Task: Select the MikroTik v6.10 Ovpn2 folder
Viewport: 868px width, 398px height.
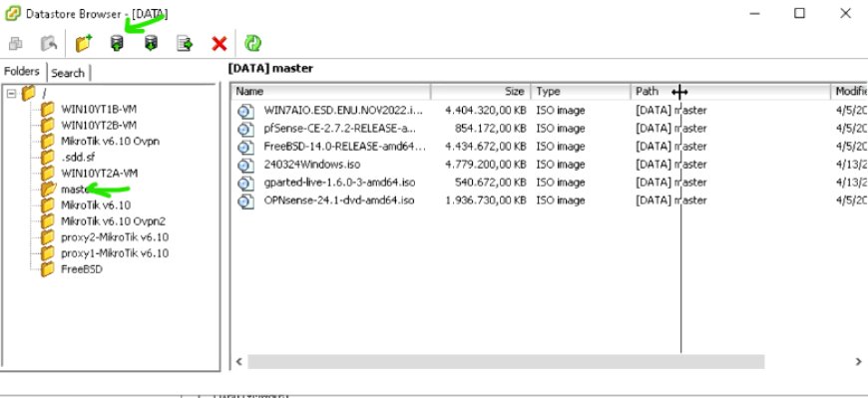Action: [114, 221]
